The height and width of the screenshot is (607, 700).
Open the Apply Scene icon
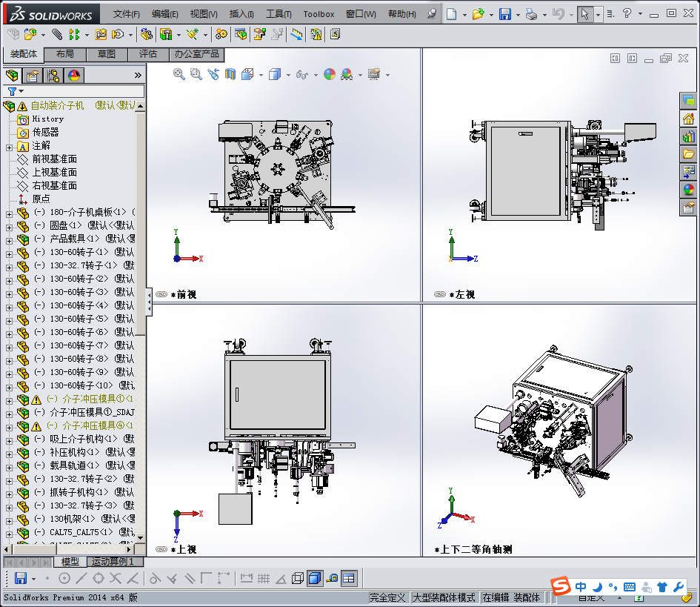347,75
